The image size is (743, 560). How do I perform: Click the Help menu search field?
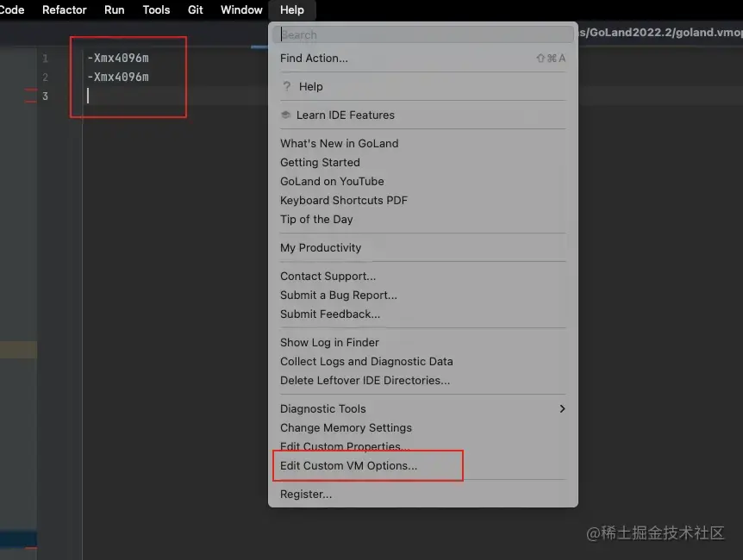[x=422, y=34]
